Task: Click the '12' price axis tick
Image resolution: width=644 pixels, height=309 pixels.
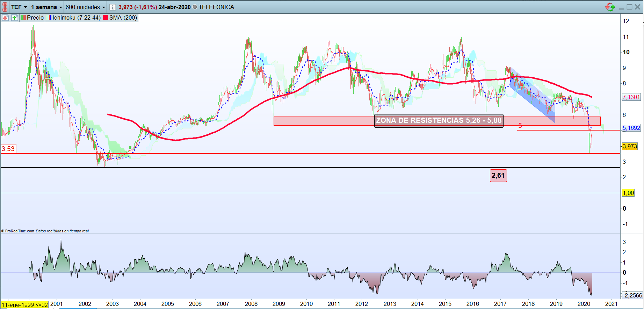Action: click(626, 21)
